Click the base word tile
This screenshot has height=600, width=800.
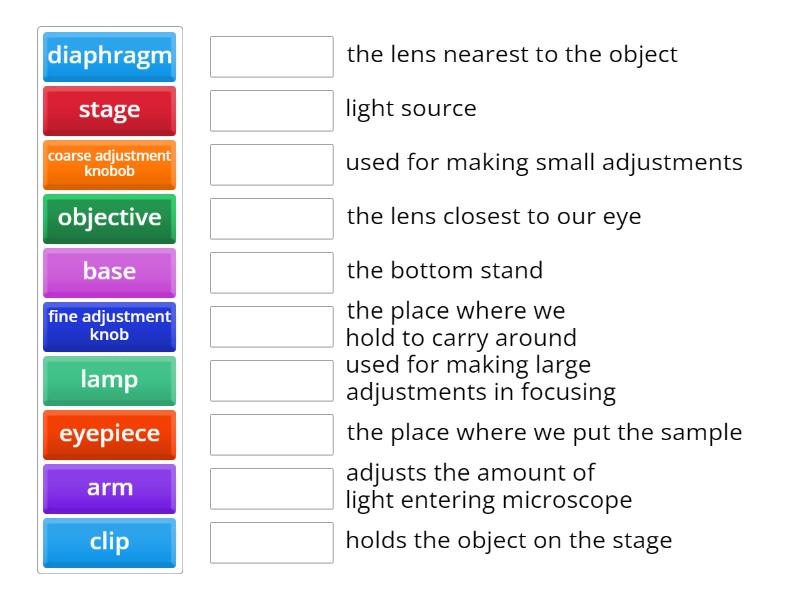pos(109,272)
